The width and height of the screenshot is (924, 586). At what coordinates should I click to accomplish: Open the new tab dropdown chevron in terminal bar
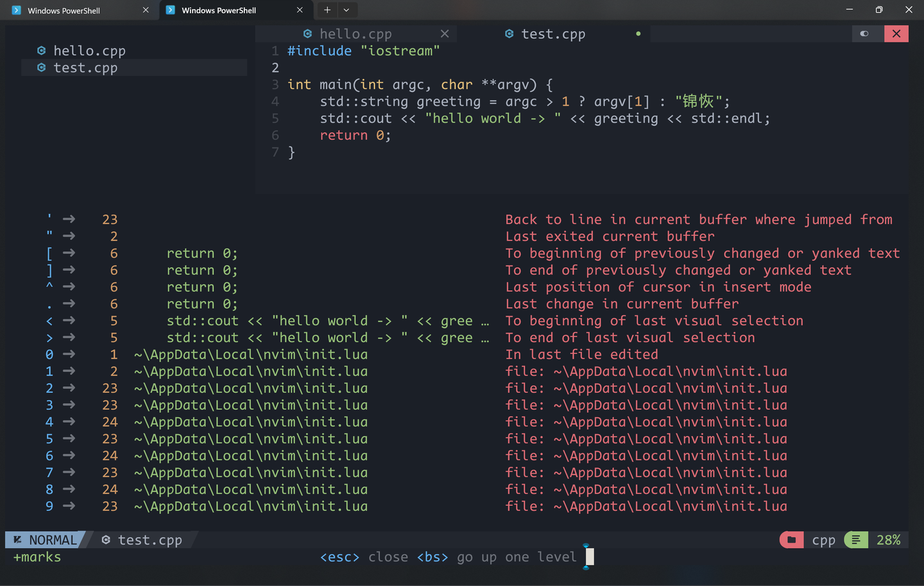tap(346, 10)
